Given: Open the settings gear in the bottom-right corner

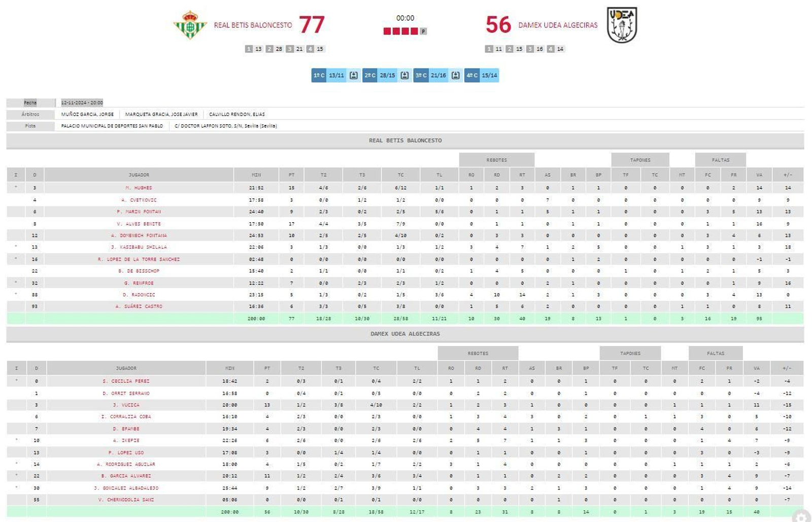Looking at the screenshot, I should tap(801, 516).
